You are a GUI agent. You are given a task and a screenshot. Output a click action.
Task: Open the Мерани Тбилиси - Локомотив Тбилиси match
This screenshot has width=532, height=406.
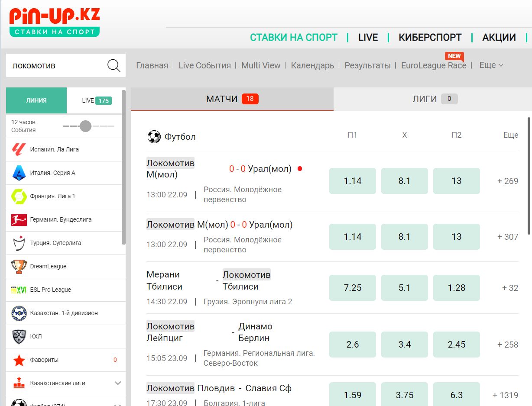pyautogui.click(x=209, y=280)
